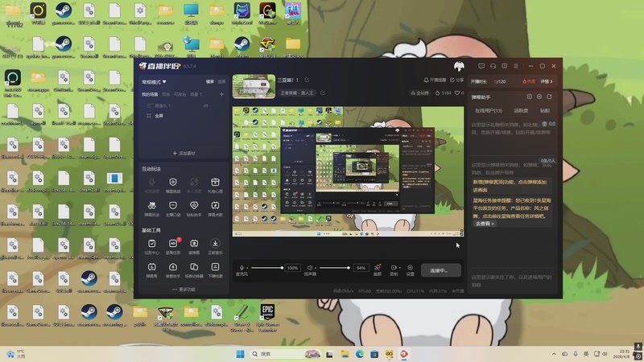Open the microphone device dropdown arrow

[247, 268]
